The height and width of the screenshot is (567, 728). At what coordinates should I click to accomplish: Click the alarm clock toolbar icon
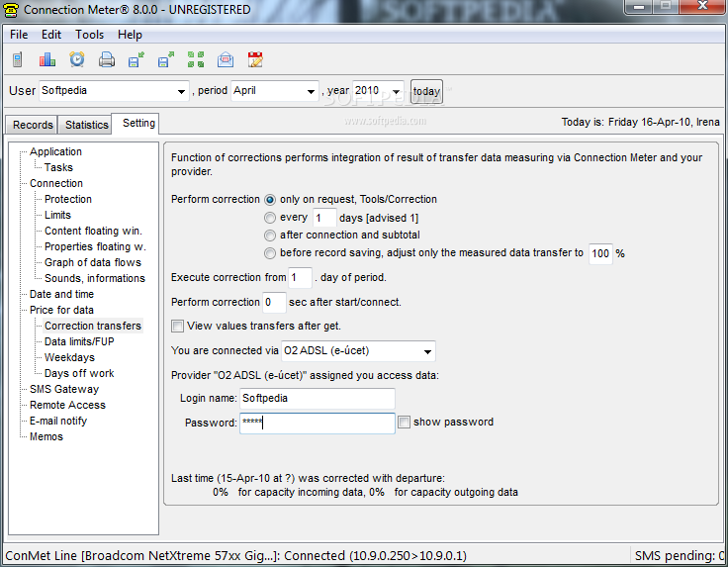pyautogui.click(x=76, y=59)
